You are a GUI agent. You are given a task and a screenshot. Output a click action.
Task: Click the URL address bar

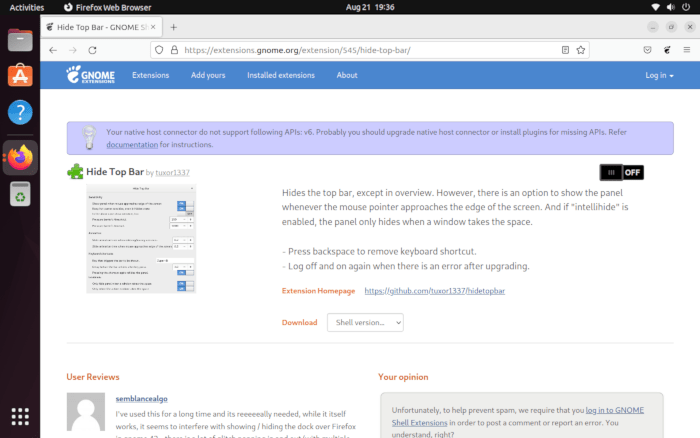point(370,50)
